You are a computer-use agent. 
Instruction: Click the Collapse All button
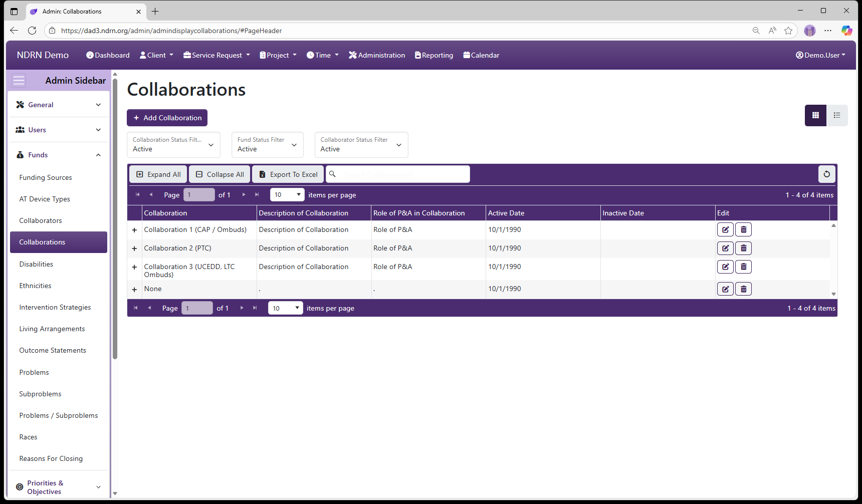coord(220,174)
